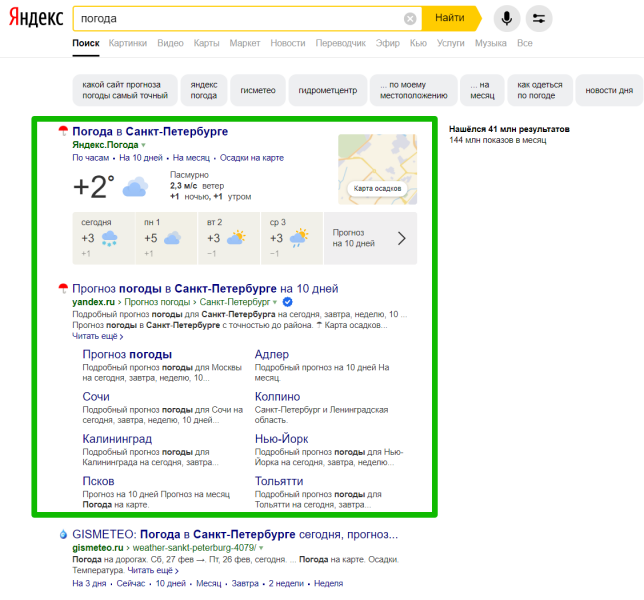The width and height of the screenshot is (644, 600).
Task: Open the Переводчик tab
Action: (x=340, y=43)
